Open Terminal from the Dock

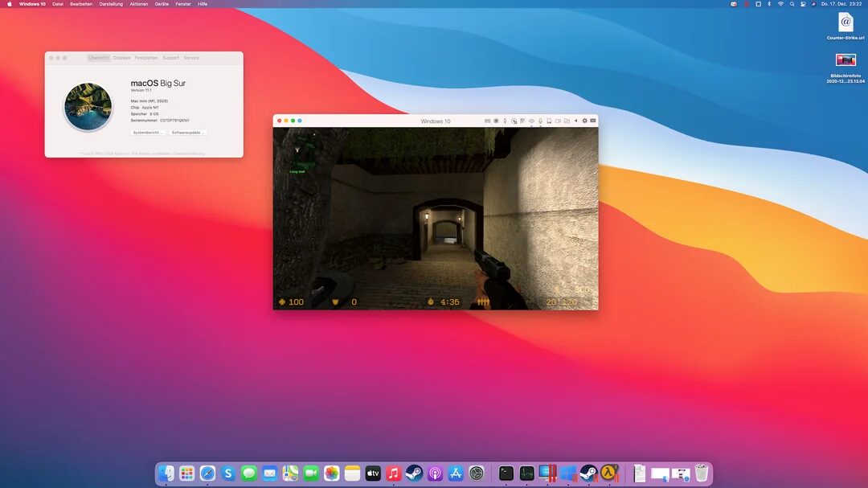tap(506, 474)
